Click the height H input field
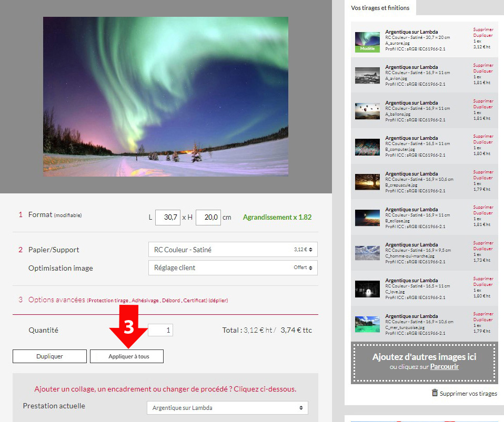 pos(208,218)
